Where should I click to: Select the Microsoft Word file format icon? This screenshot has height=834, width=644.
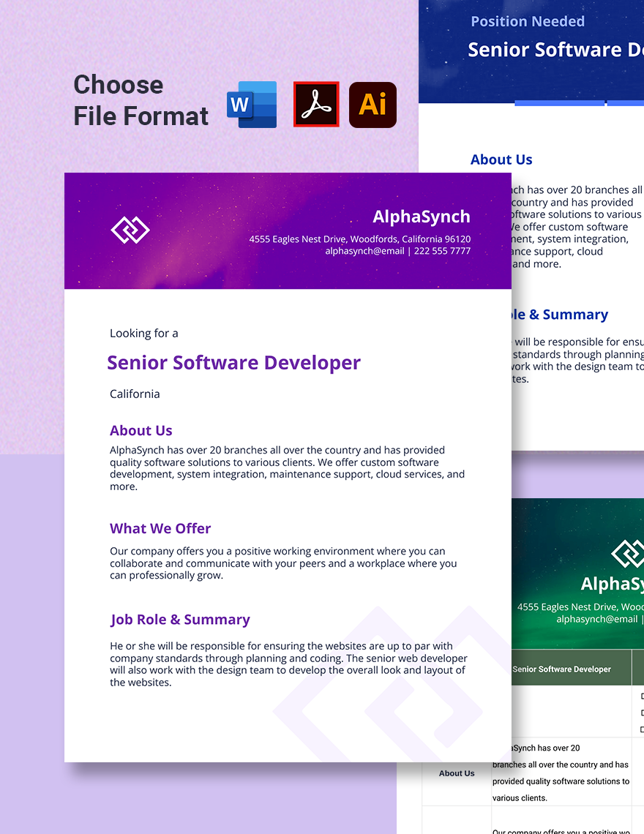click(x=251, y=105)
